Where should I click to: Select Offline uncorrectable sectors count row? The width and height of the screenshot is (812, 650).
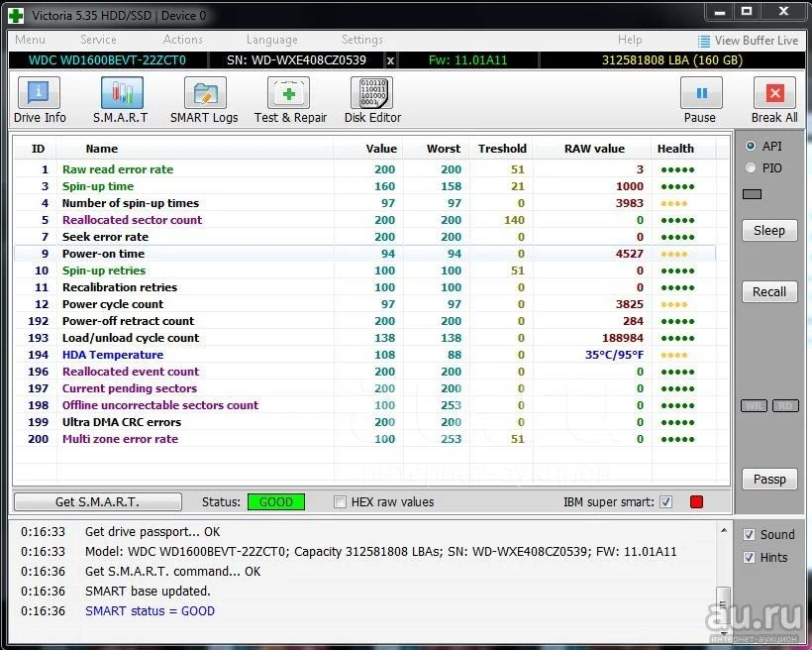pos(364,405)
